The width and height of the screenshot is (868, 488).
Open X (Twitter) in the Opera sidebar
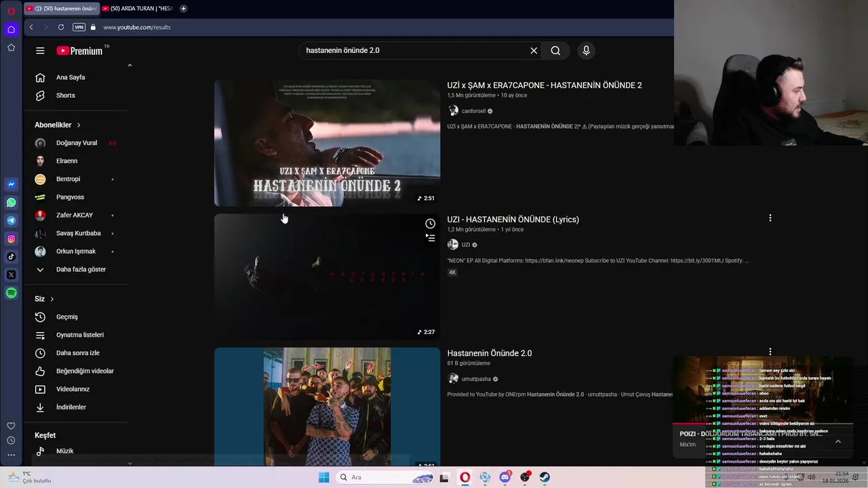click(12, 274)
